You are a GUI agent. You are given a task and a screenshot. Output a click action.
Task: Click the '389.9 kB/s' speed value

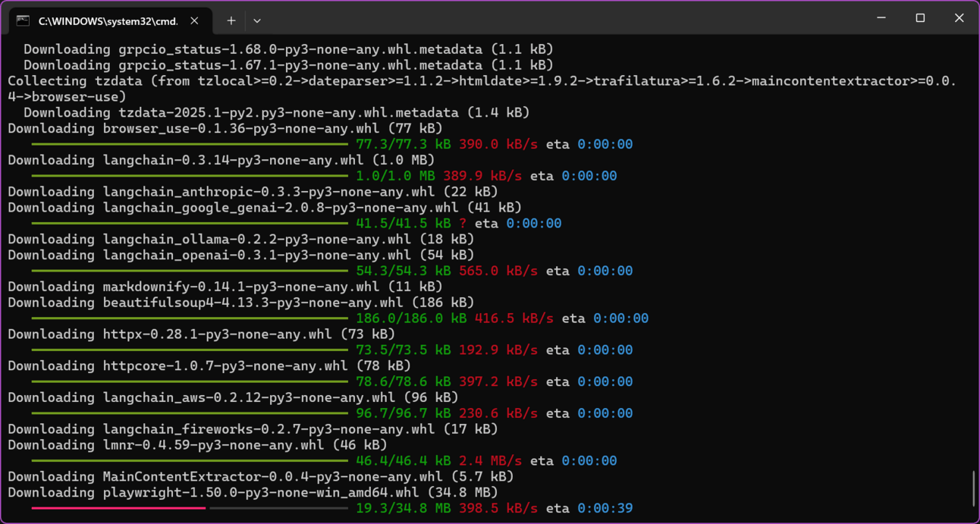click(482, 176)
